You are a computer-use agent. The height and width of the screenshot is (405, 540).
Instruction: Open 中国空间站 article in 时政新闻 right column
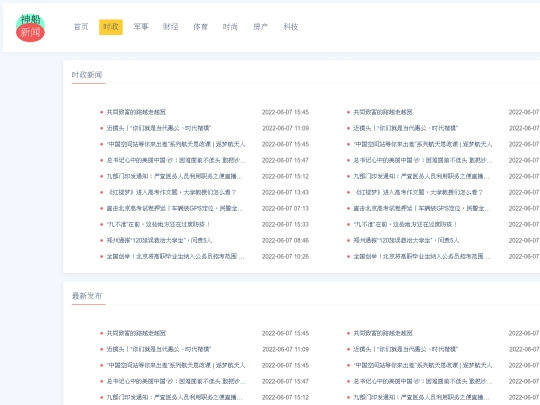click(423, 144)
